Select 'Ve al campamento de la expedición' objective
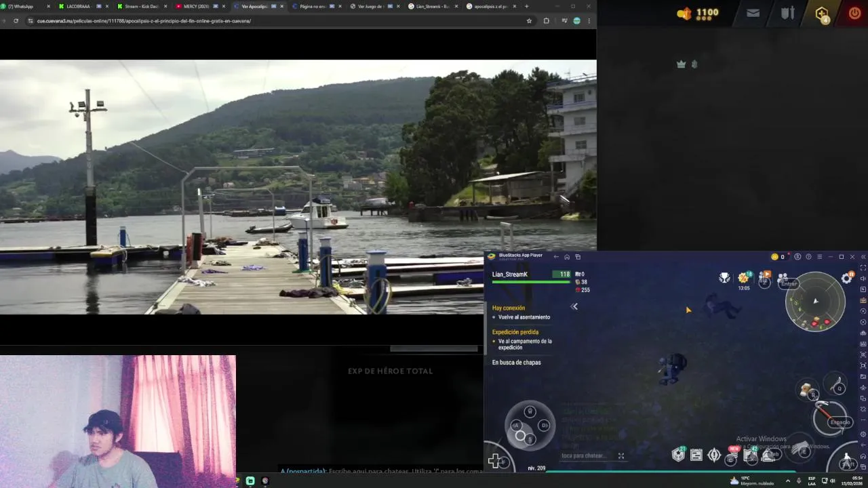The image size is (868, 488). tap(525, 344)
